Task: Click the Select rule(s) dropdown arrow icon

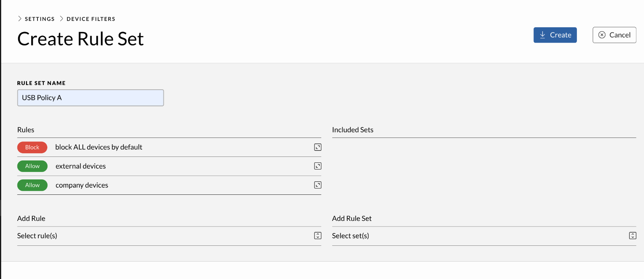Action: point(318,236)
